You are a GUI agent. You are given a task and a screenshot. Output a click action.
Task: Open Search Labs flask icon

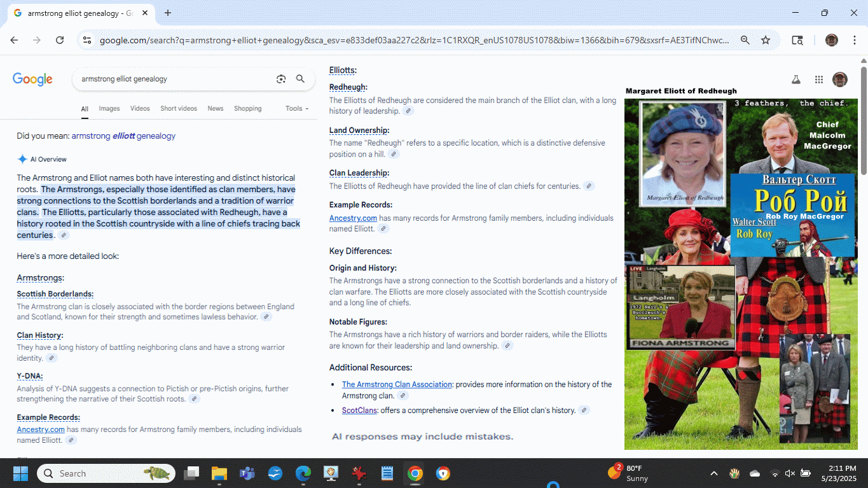click(x=796, y=80)
